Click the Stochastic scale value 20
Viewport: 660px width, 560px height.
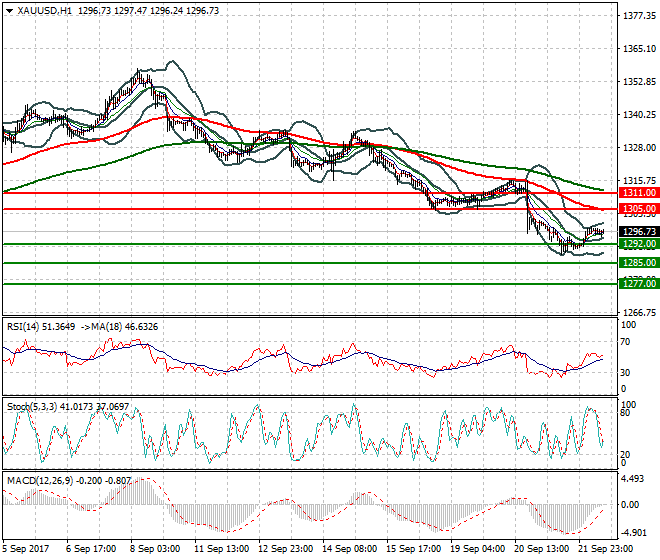pos(625,454)
